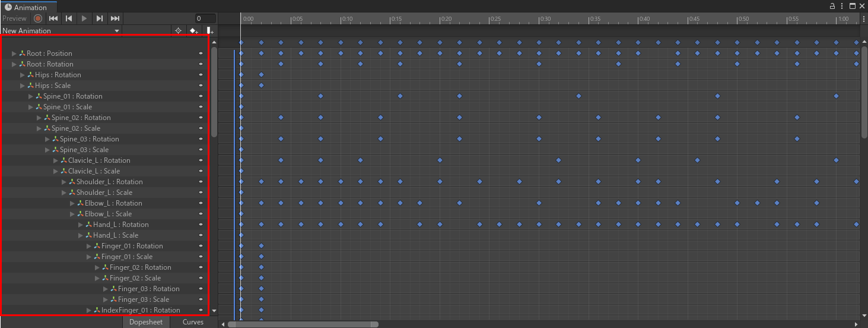Click the property list scroll-down arrow
868x328 pixels.
(214, 311)
